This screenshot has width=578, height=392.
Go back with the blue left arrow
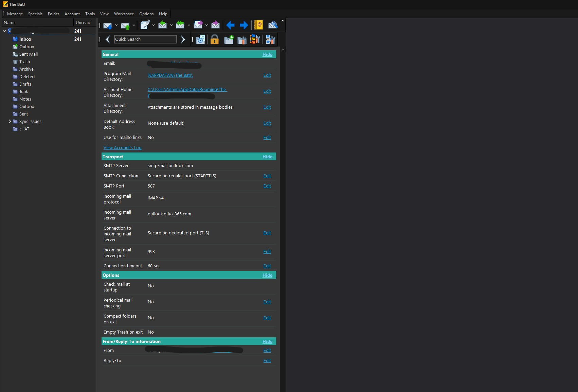click(x=230, y=25)
